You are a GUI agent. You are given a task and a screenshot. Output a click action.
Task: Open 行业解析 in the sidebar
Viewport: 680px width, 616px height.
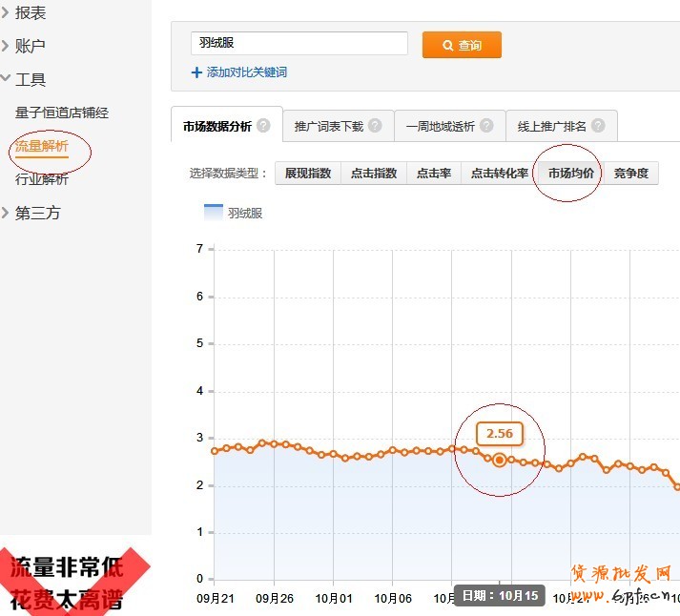pos(42,179)
